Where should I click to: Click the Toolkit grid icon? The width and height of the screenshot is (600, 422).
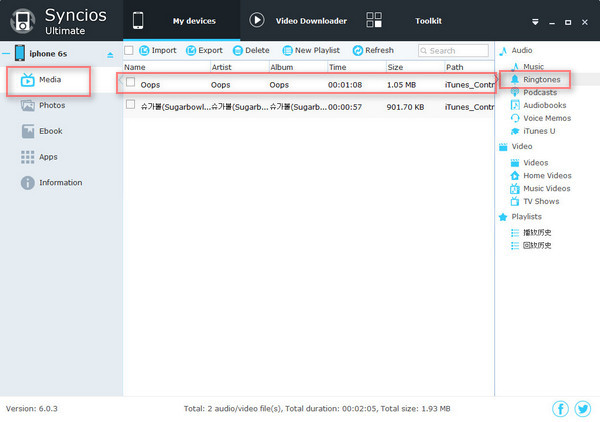tap(374, 20)
